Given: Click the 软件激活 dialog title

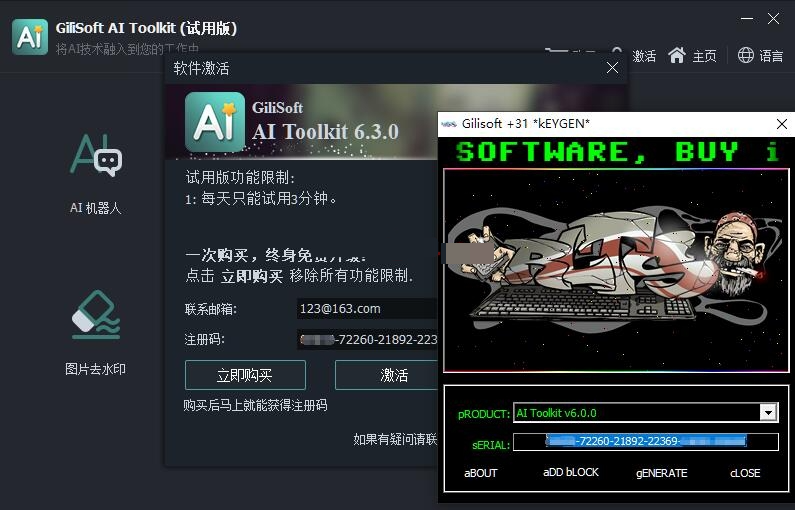Looking at the screenshot, I should coord(201,68).
